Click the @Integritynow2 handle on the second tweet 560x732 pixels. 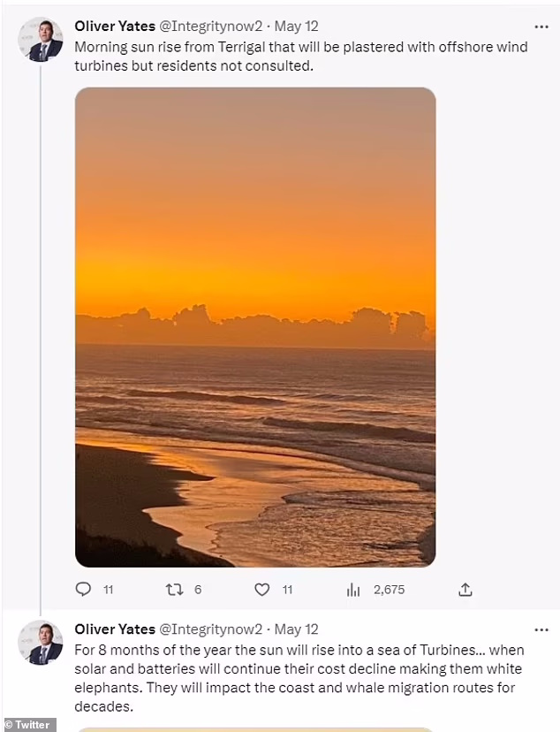click(210, 629)
